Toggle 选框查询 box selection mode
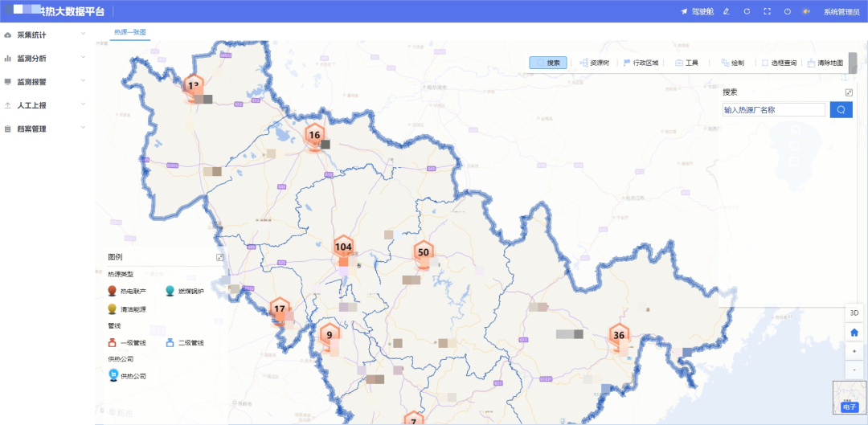 click(779, 63)
